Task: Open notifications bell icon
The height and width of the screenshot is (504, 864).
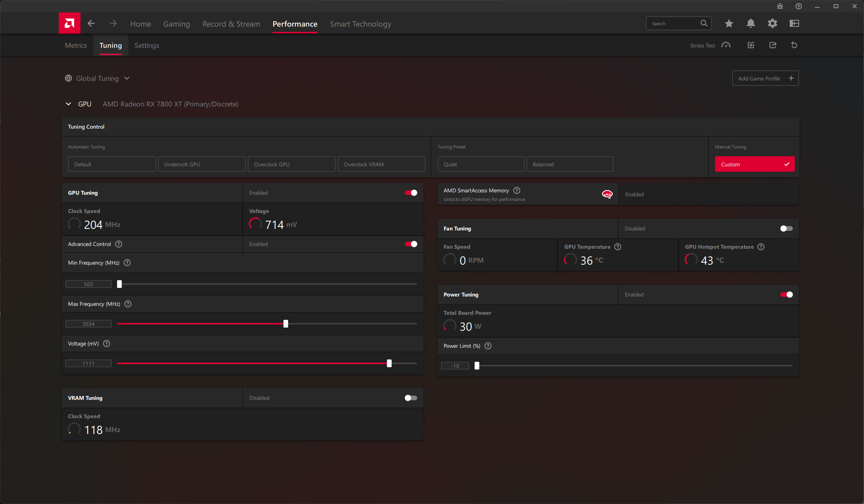Action: [x=750, y=24]
